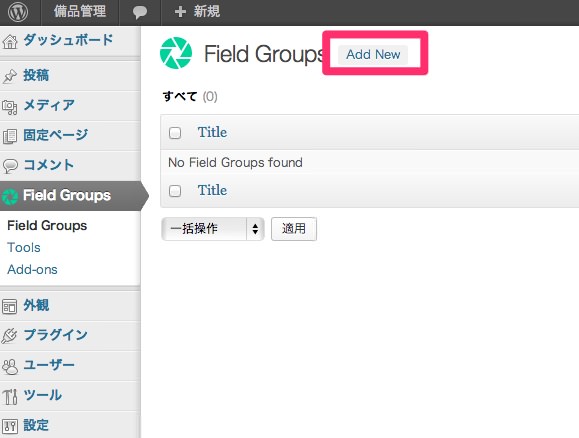Click the すべて filter link
The width and height of the screenshot is (579, 438).
click(x=180, y=96)
